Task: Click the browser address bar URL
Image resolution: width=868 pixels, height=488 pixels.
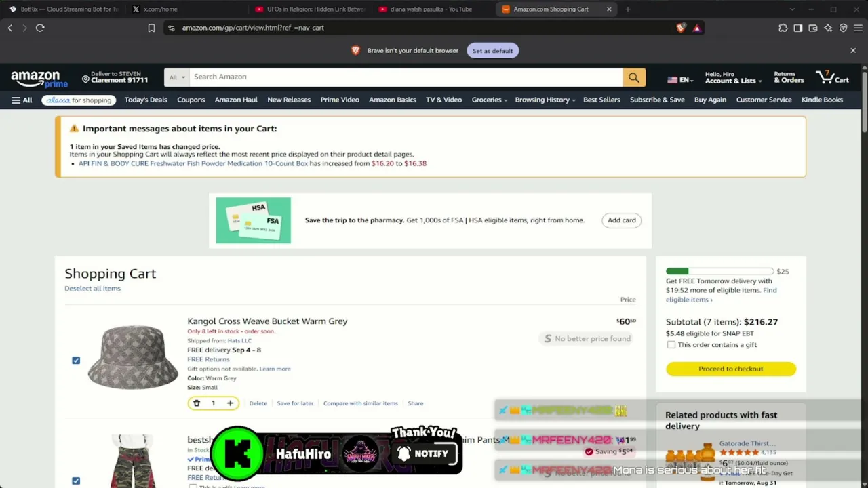Action: pos(253,28)
